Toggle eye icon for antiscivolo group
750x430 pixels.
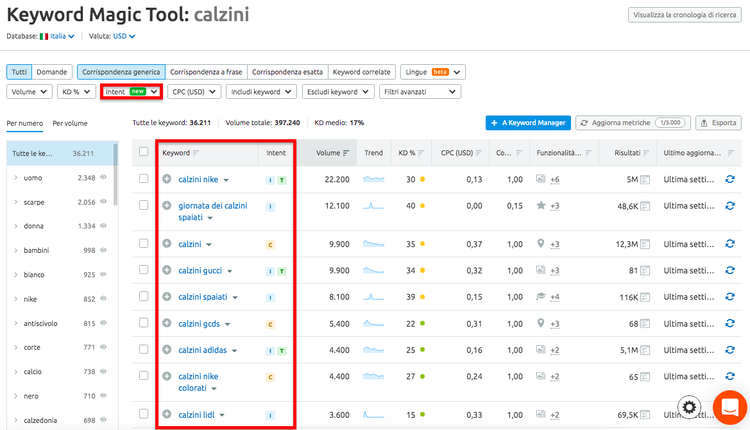click(103, 323)
